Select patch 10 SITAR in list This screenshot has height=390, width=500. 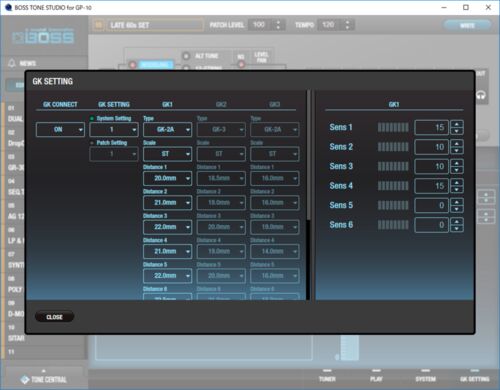click(13, 333)
